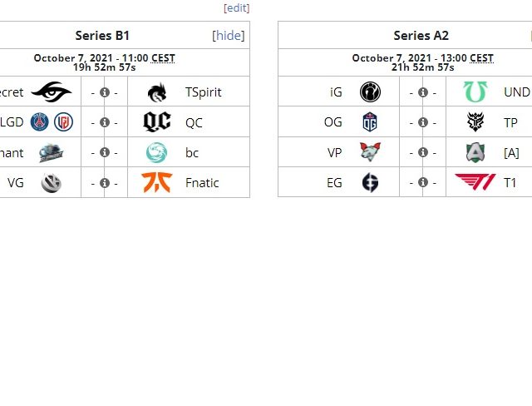The width and height of the screenshot is (532, 406).
Task: Click the T1 team logo
Action: coord(475,182)
